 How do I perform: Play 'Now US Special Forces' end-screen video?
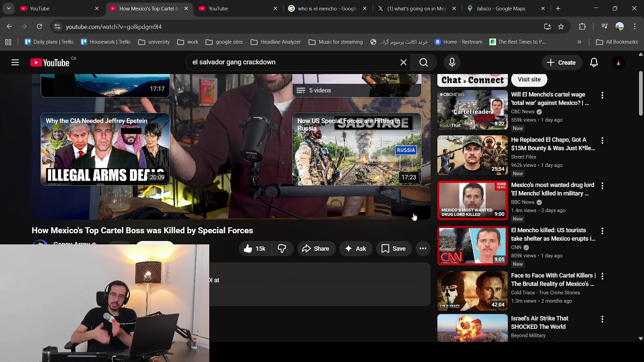pyautogui.click(x=357, y=149)
